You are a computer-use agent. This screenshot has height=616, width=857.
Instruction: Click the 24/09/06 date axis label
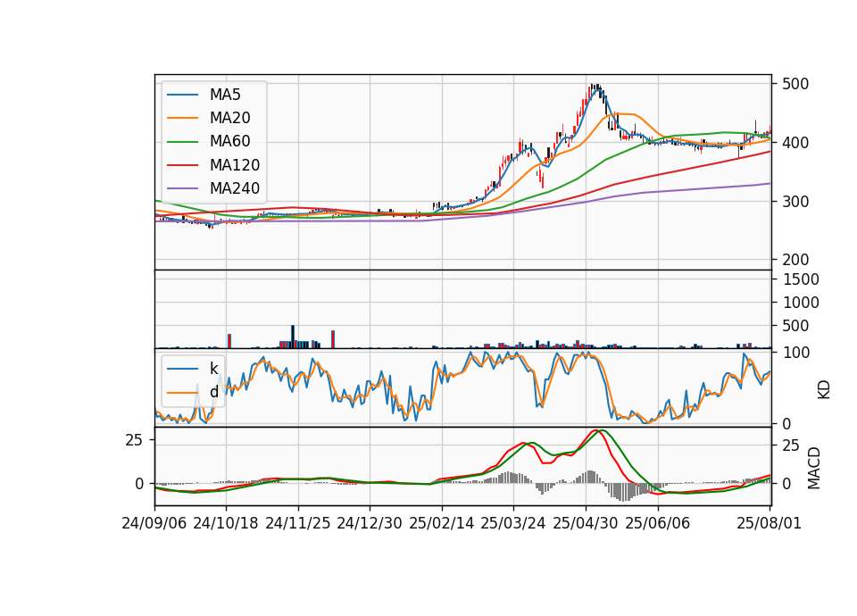[154, 523]
